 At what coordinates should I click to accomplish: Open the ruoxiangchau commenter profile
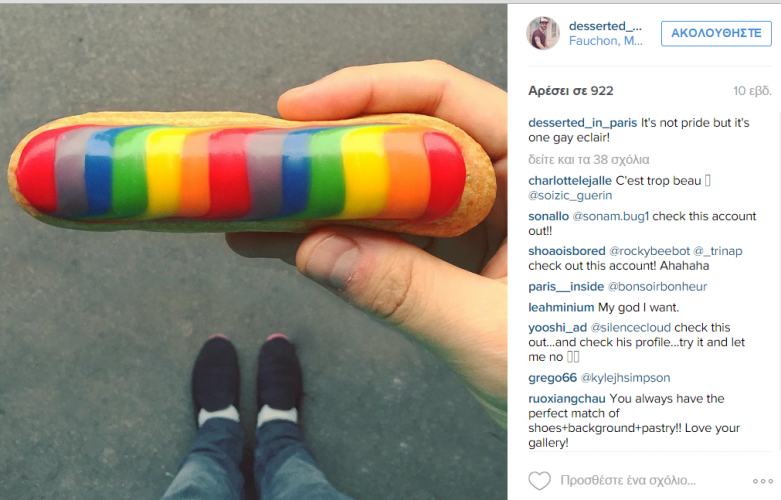pos(567,399)
